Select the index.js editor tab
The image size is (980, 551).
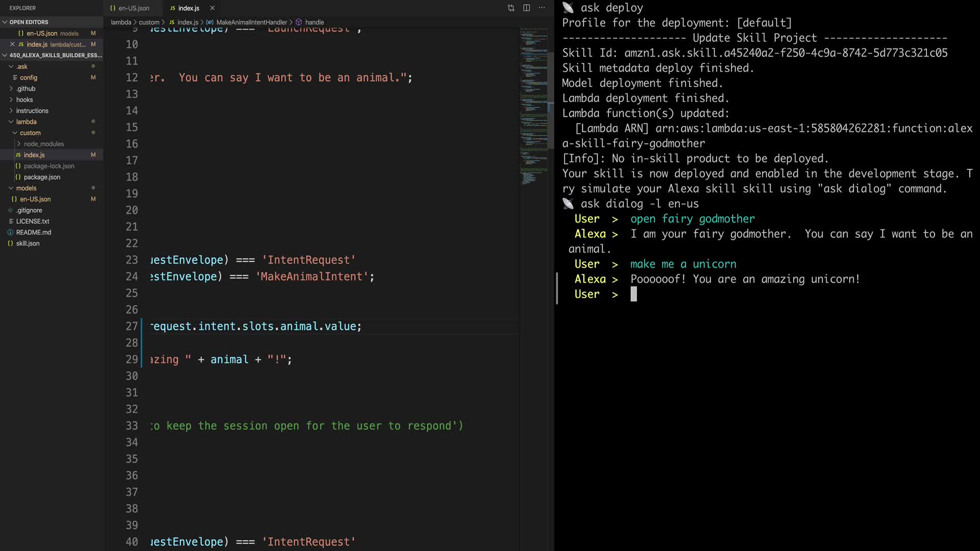(x=188, y=8)
